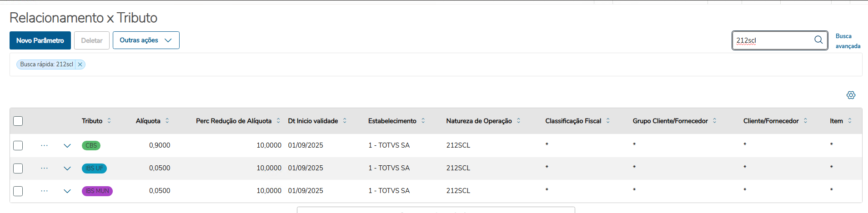Open row actions menu for IBS MUN row
This screenshot has height=213, width=868.
point(44,191)
